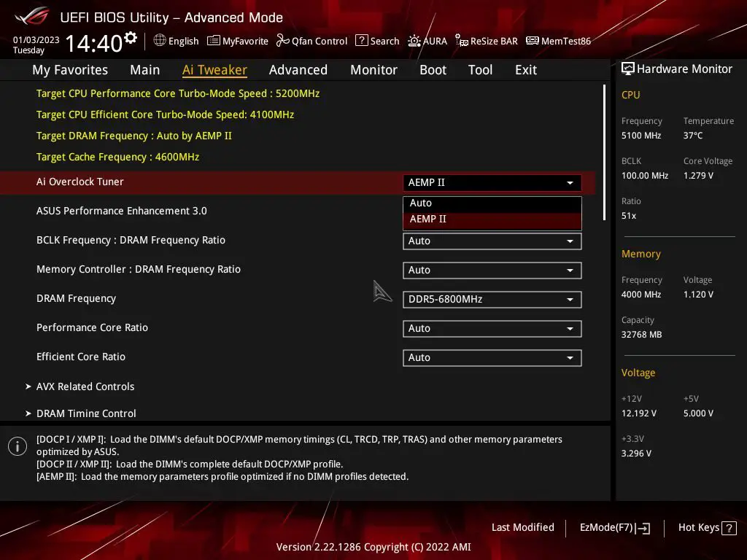
Task: Click CPU temperature 37°C value
Action: pos(693,136)
